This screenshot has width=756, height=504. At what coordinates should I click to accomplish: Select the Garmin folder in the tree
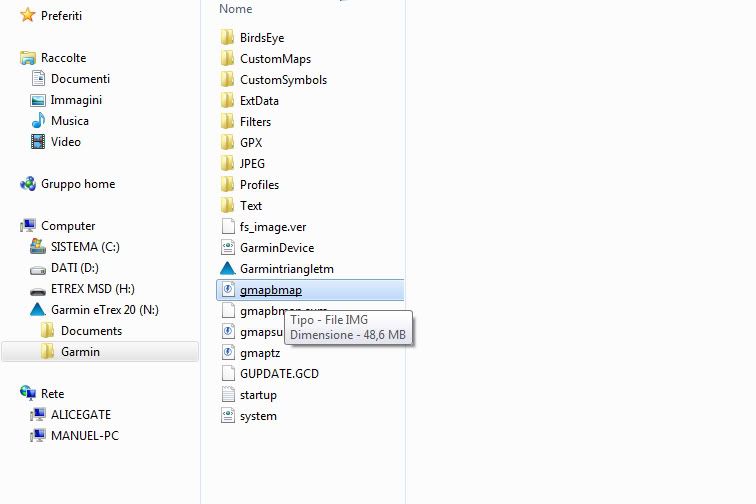point(81,352)
